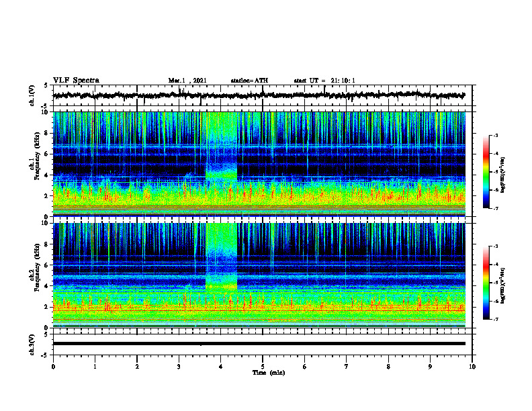Viewport: 532px width, 411px height.
Task: Click the ch.2 frequency axis "8" tick label
Action: click(x=47, y=244)
